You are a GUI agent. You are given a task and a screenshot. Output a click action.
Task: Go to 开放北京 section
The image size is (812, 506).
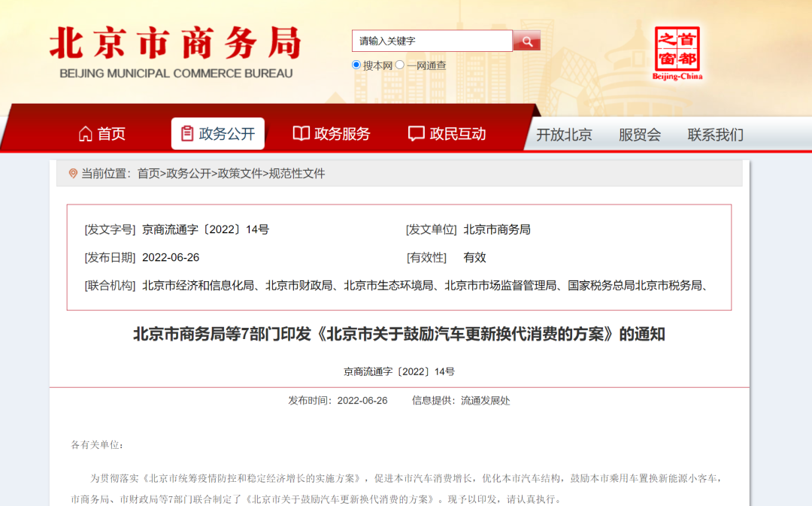(x=564, y=135)
